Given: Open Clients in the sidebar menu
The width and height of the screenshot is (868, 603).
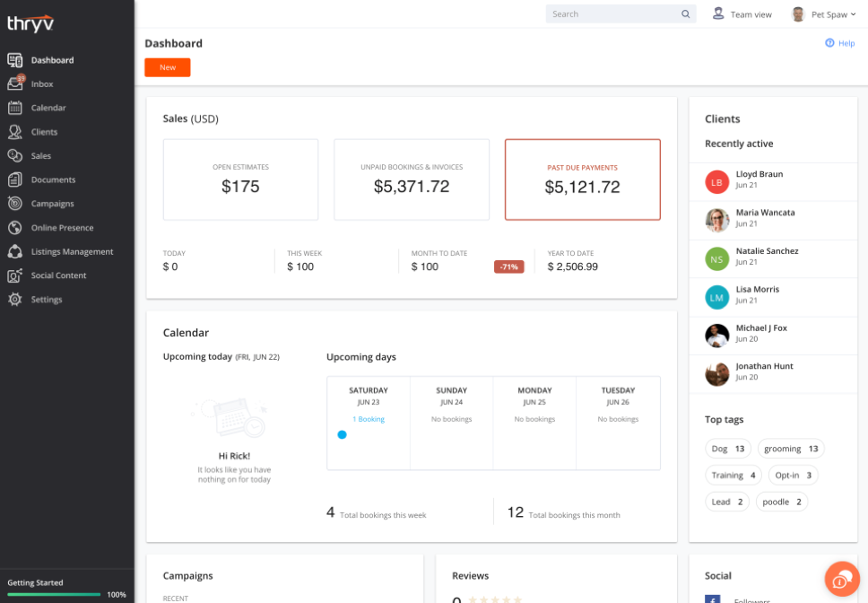Looking at the screenshot, I should 44,132.
